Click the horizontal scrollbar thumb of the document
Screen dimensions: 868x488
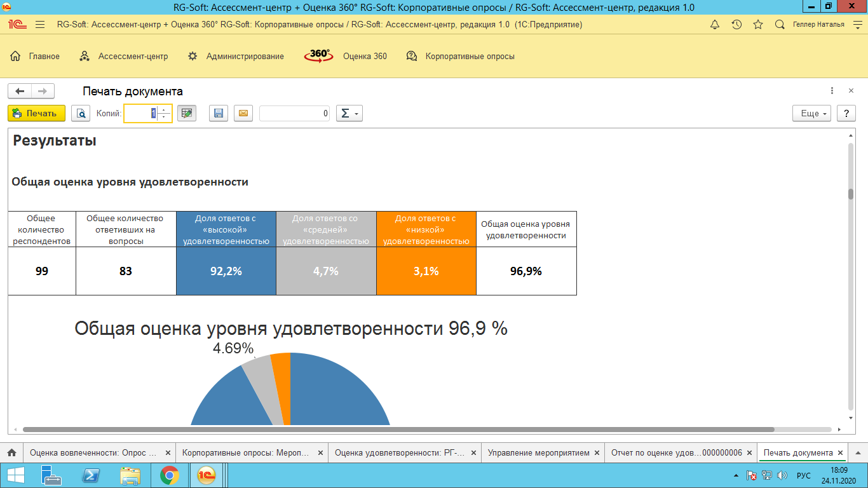(398, 430)
